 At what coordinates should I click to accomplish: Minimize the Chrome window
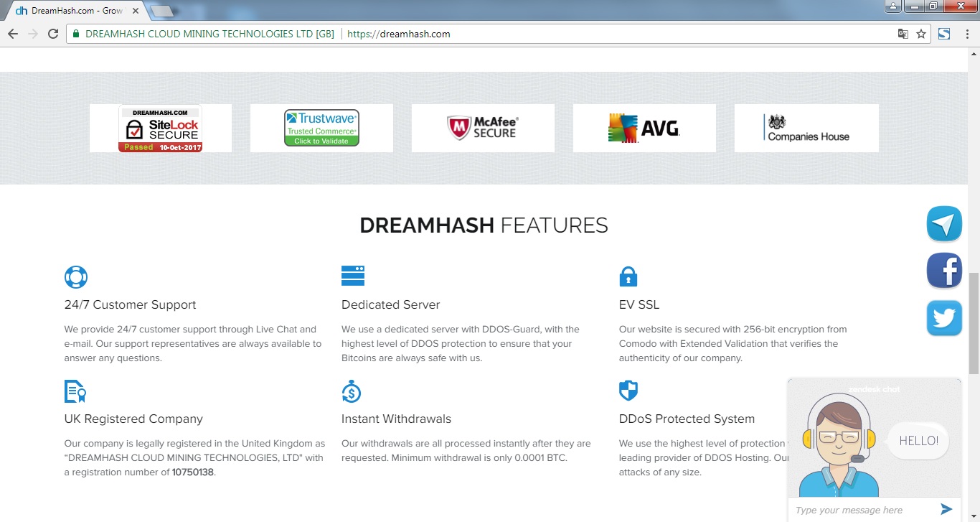pyautogui.click(x=914, y=6)
